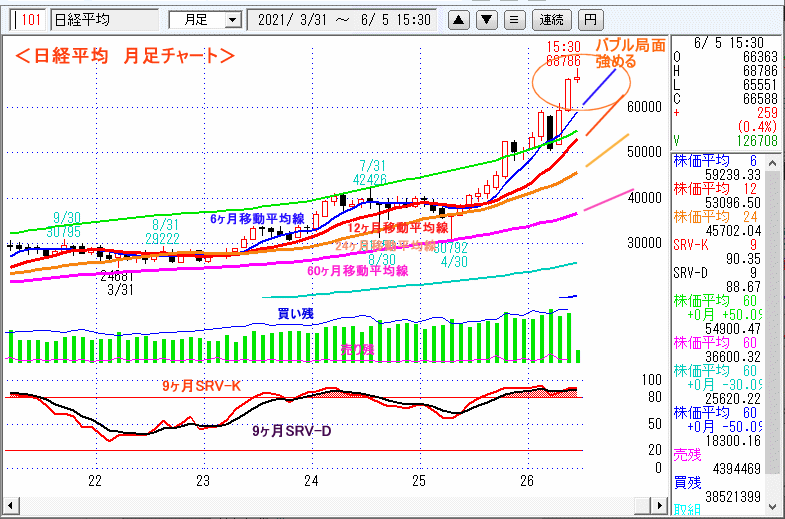Click the high price value 68786 in panel

pyautogui.click(x=760, y=71)
